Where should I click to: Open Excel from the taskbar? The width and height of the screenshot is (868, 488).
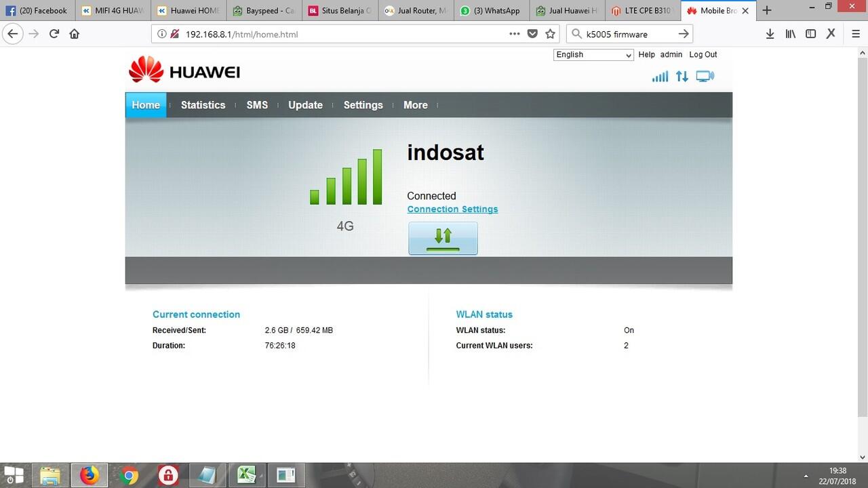tap(246, 475)
